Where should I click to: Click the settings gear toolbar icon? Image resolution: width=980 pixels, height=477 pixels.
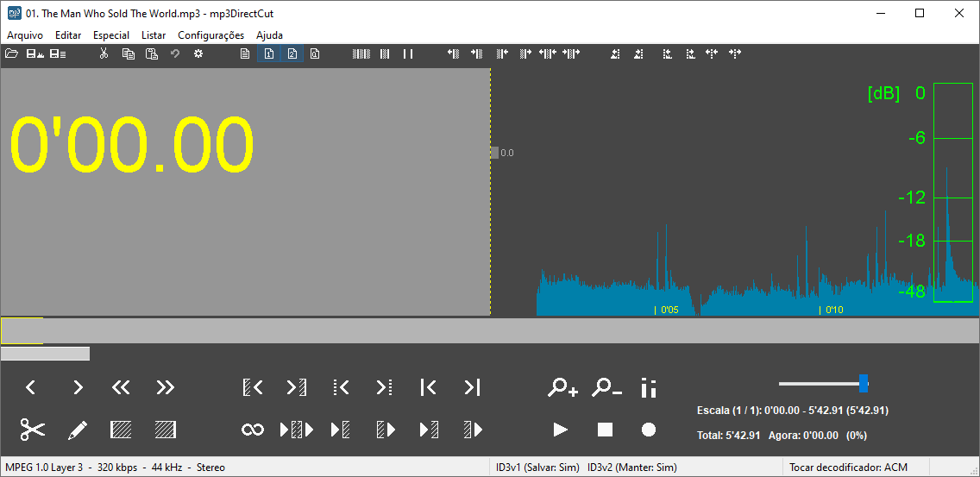[198, 53]
